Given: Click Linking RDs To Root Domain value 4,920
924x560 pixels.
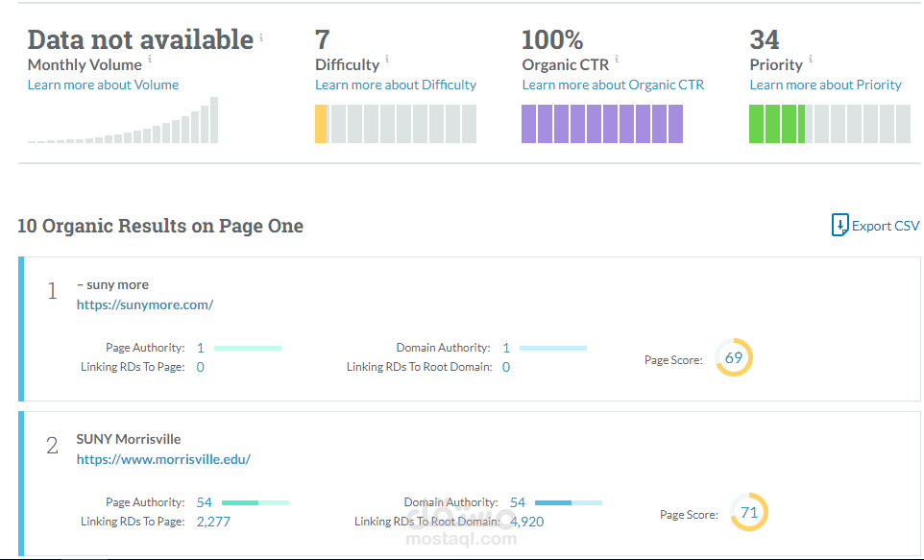Looking at the screenshot, I should [526, 522].
